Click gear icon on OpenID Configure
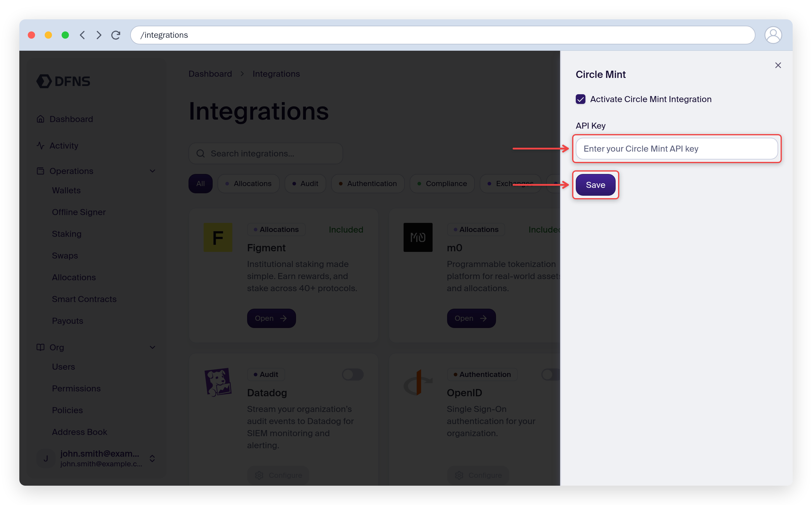This screenshot has height=505, width=812. tap(459, 475)
